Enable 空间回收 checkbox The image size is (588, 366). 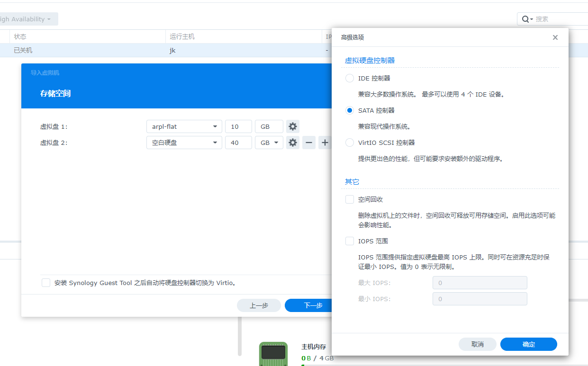point(350,199)
